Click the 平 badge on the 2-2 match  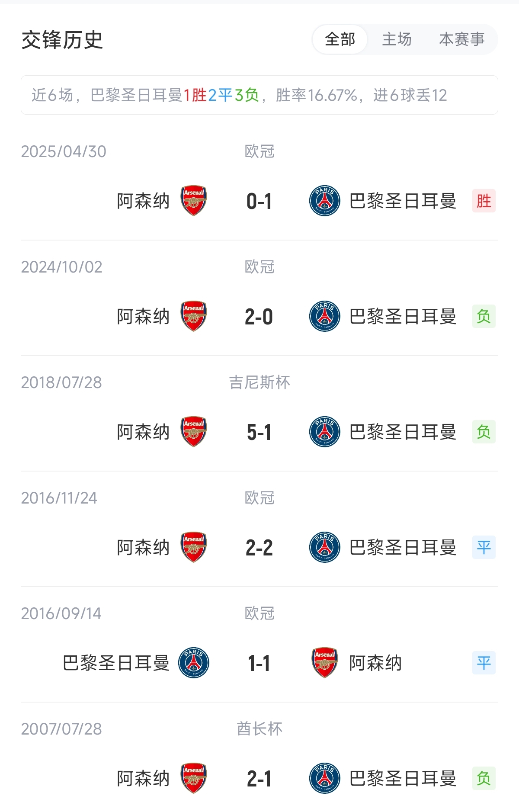coord(484,547)
